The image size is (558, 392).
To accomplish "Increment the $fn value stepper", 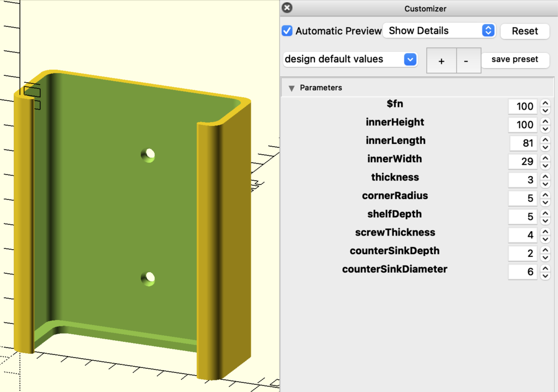I will 545,103.
